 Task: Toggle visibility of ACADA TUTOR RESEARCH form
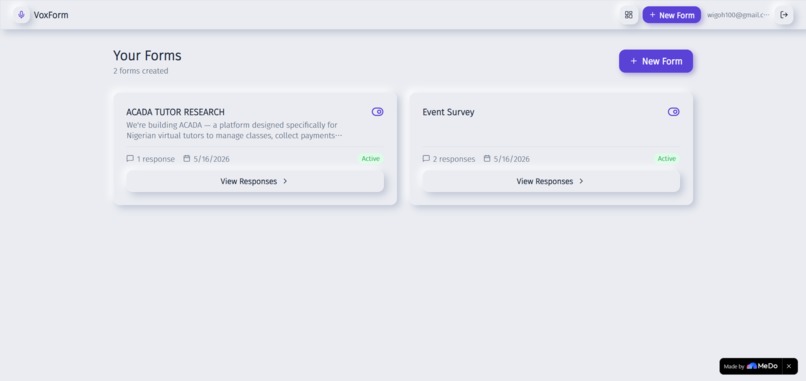377,112
